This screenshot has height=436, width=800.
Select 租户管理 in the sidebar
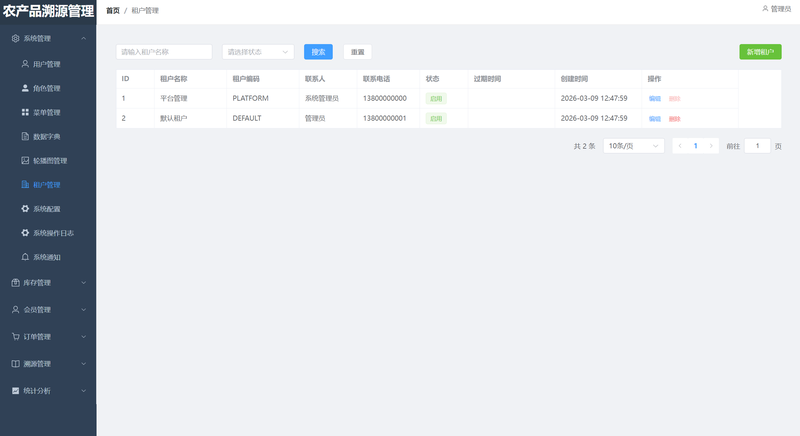(x=46, y=185)
